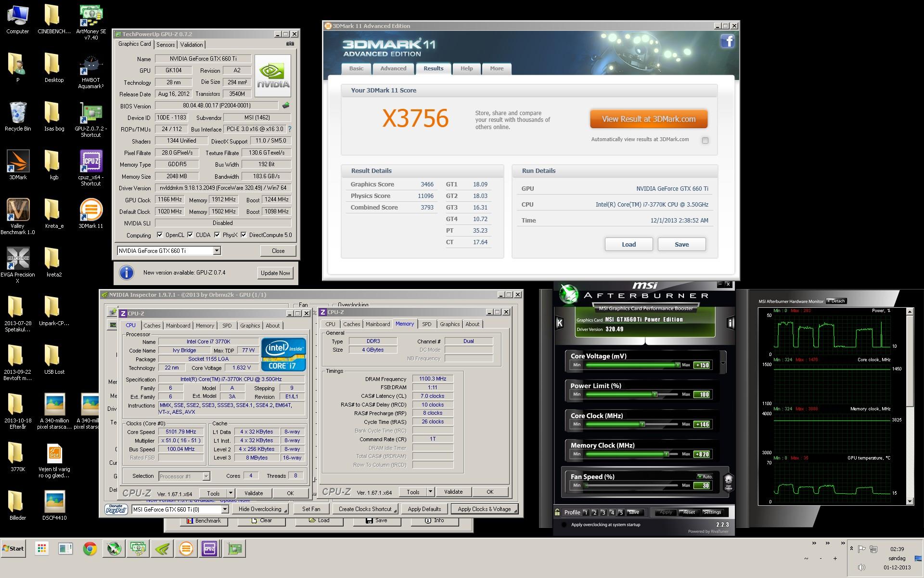Show hidden system tray icons
This screenshot has height=578, width=924.
(x=852, y=548)
